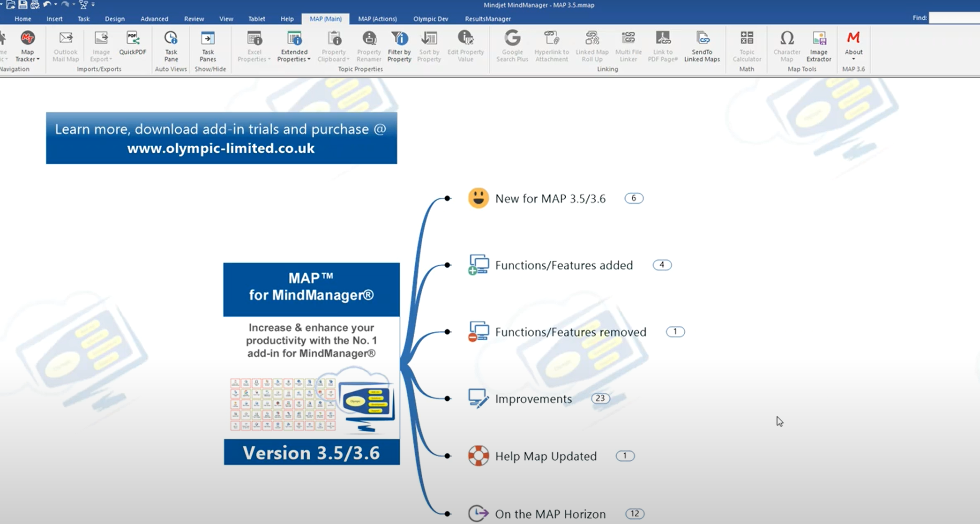Expand On the MAP Horizon subtopics
Screen dimensions: 980x524
click(x=635, y=514)
